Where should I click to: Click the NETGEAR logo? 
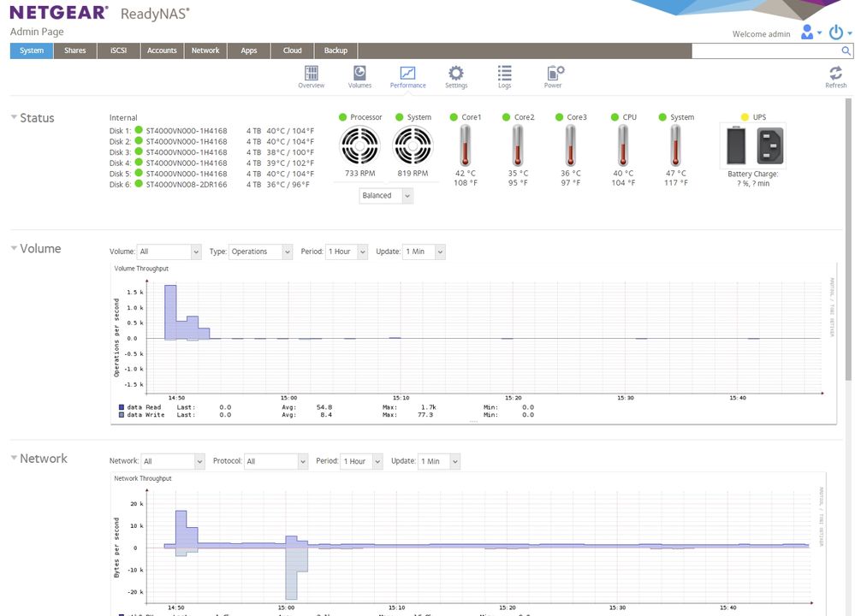coord(59,13)
